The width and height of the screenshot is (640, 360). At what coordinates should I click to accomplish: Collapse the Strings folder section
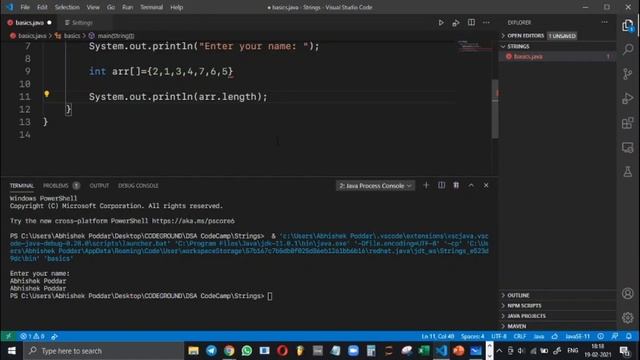click(x=557, y=47)
